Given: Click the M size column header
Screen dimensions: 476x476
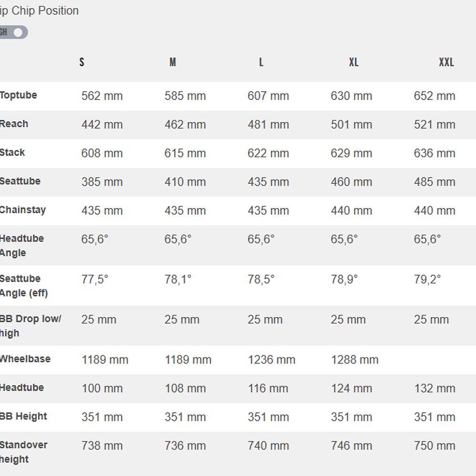Looking at the screenshot, I should click(173, 62).
